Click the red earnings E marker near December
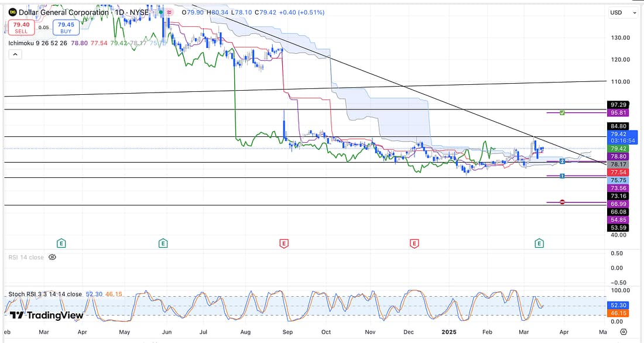The height and width of the screenshot is (343, 644). pos(415,242)
